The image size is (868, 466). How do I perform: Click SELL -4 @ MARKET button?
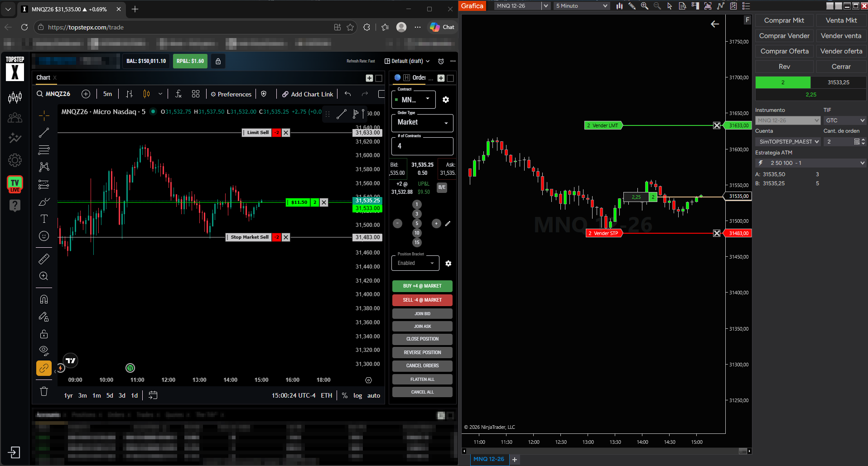[422, 300]
